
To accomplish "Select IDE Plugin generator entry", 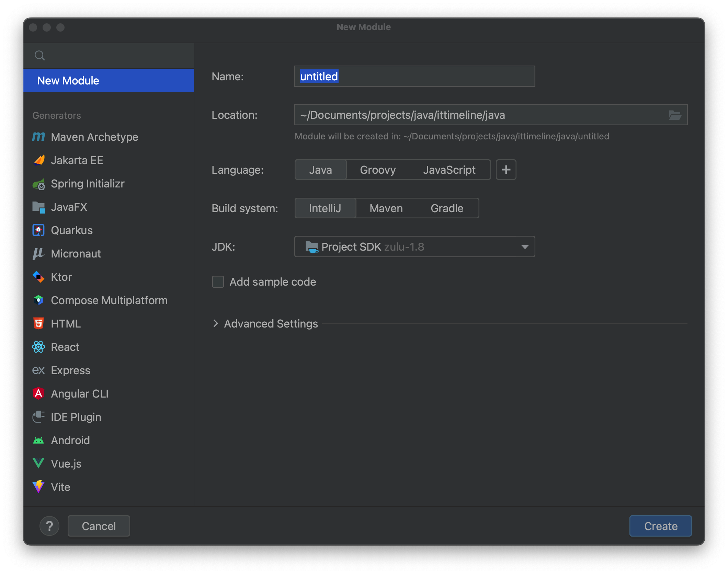I will [109, 417].
